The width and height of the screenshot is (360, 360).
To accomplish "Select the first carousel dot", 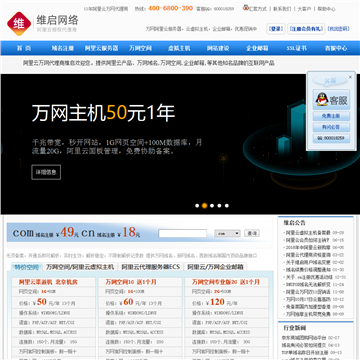I will [197, 206].
